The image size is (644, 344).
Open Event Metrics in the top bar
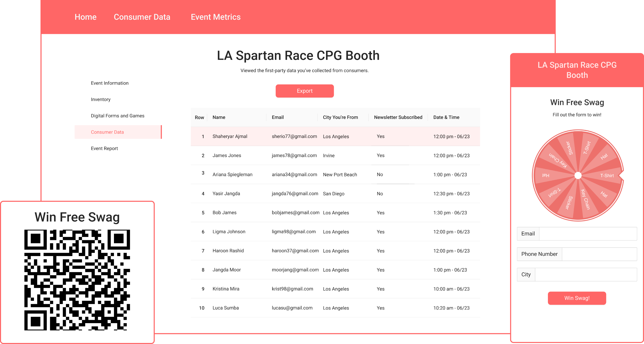pyautogui.click(x=216, y=17)
